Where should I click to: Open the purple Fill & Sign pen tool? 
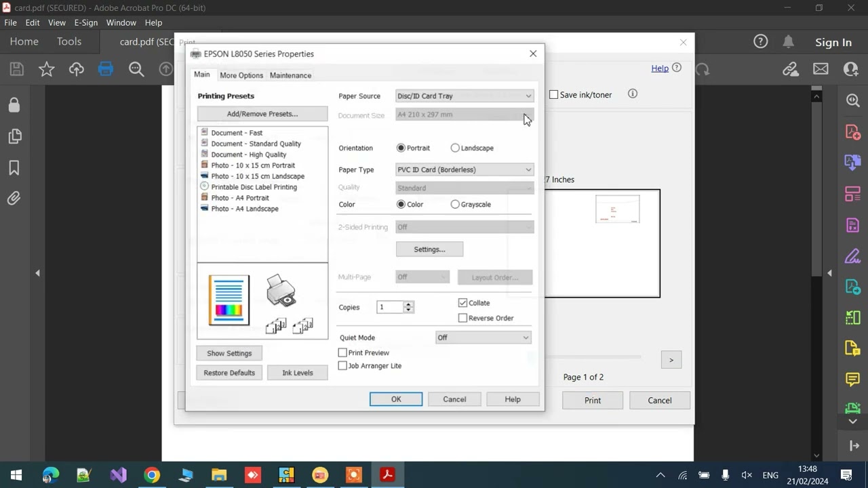(852, 256)
